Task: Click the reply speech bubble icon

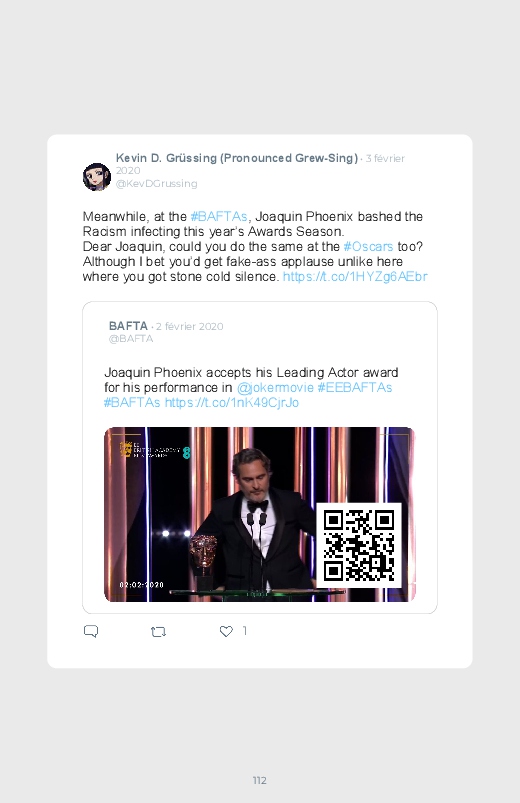Action: (91, 631)
